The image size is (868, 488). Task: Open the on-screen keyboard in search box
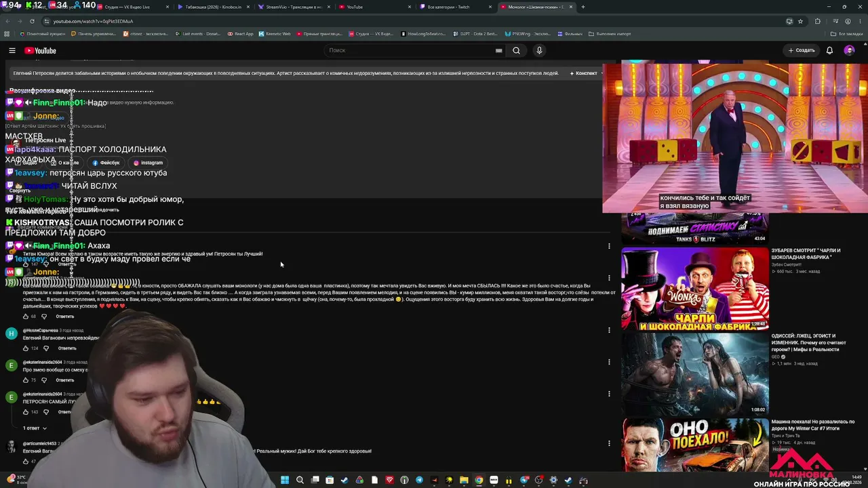click(x=499, y=51)
